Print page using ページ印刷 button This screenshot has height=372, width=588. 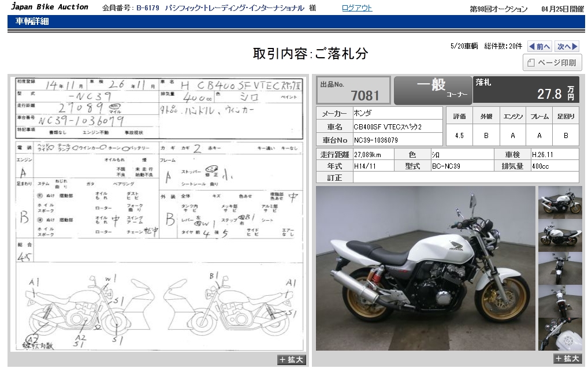coord(552,63)
